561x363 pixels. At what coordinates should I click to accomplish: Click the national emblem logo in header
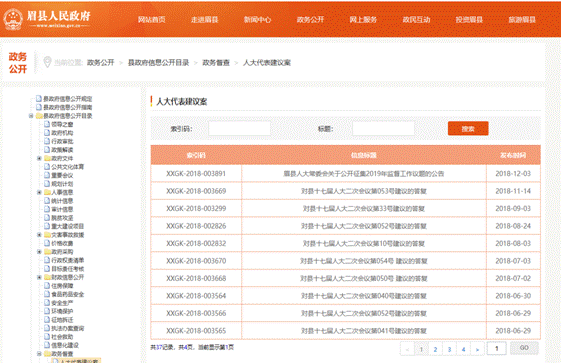click(x=13, y=19)
